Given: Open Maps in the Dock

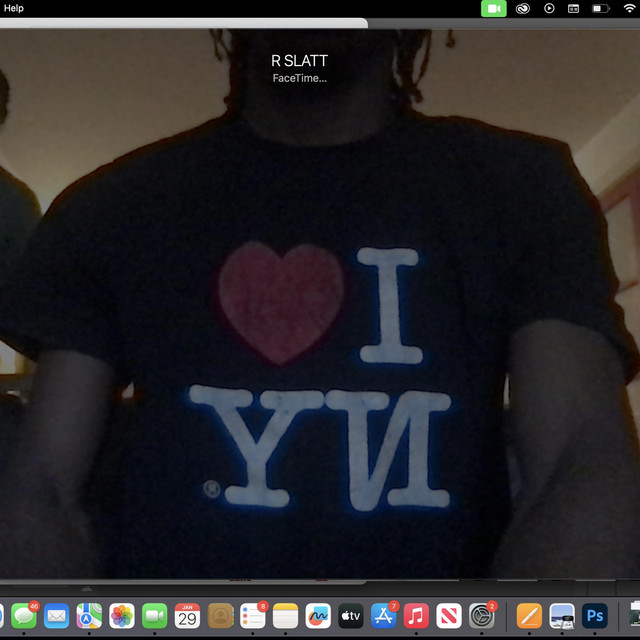Looking at the screenshot, I should coord(89,616).
